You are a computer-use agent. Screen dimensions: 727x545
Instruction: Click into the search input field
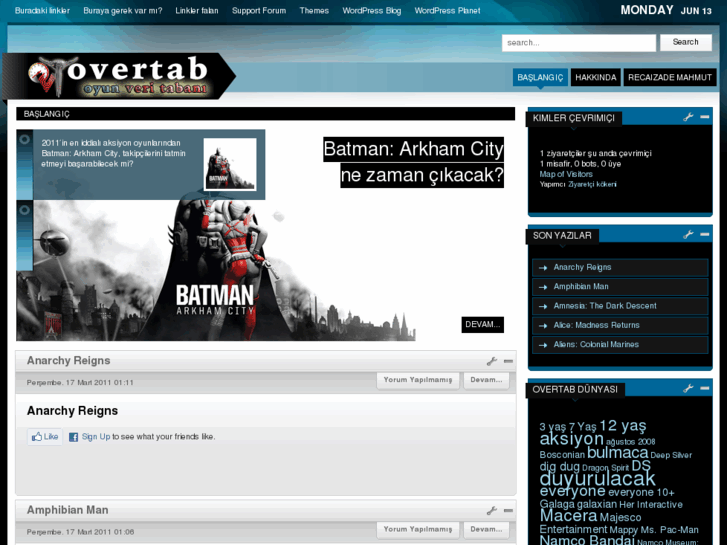click(x=579, y=43)
